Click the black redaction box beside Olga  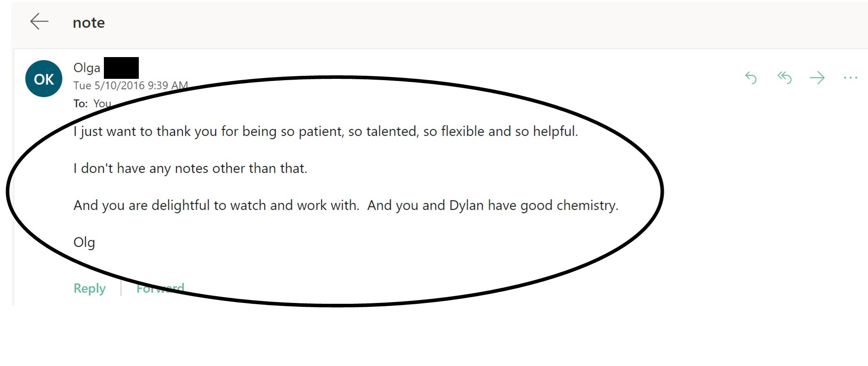tap(121, 68)
